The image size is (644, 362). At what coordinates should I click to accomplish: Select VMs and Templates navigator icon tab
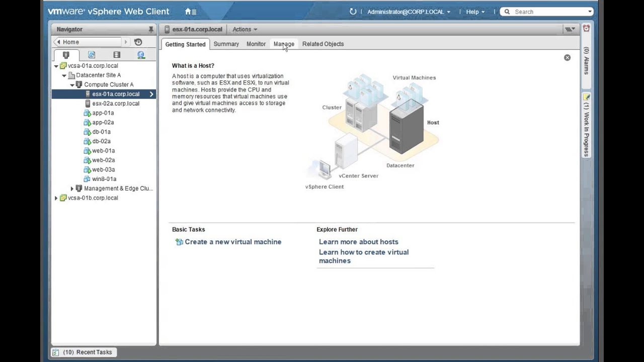coord(91,55)
